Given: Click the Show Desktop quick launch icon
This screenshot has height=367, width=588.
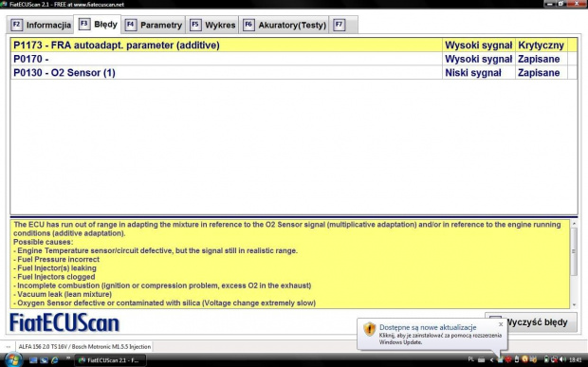Looking at the screenshot, I should tap(33, 360).
